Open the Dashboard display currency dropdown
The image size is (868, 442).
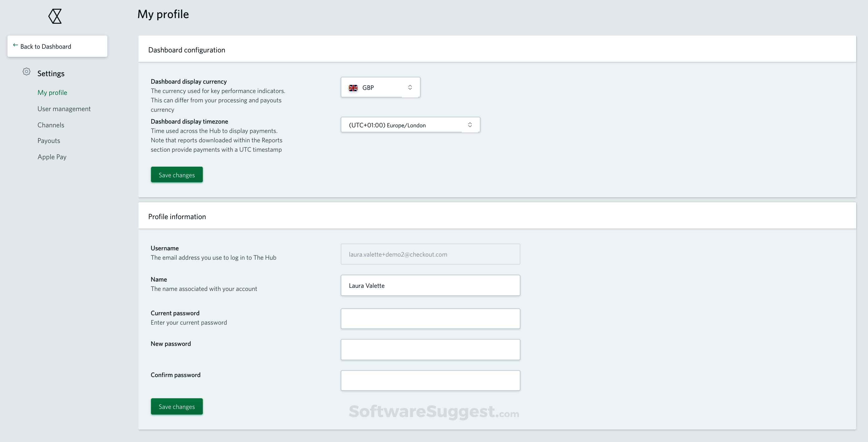coord(380,87)
